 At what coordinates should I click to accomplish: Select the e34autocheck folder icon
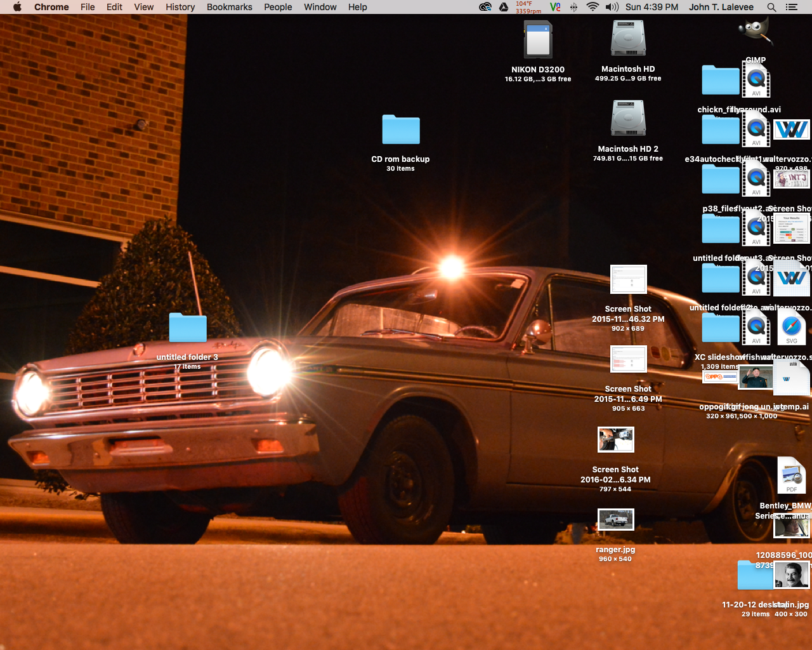point(721,129)
